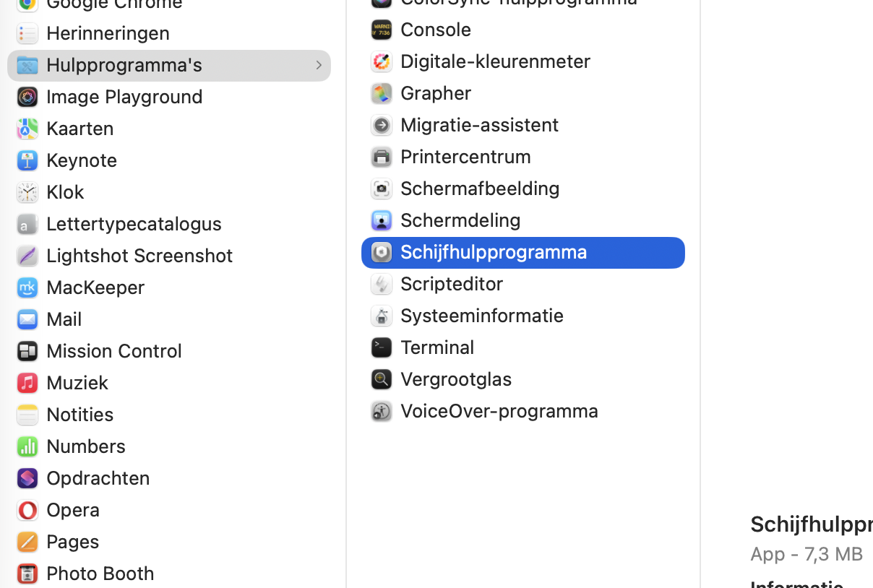
Task: Select the Opera browser entry
Action: [x=74, y=509]
